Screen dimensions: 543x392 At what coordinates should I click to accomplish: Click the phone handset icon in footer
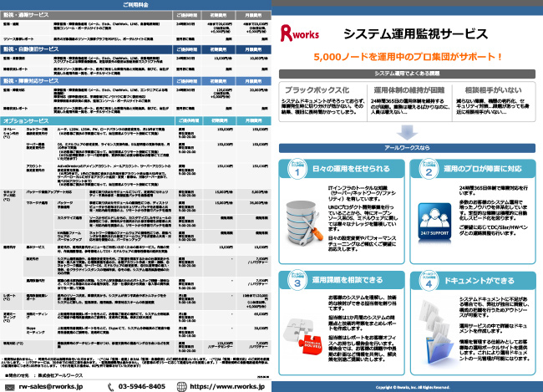(110, 387)
